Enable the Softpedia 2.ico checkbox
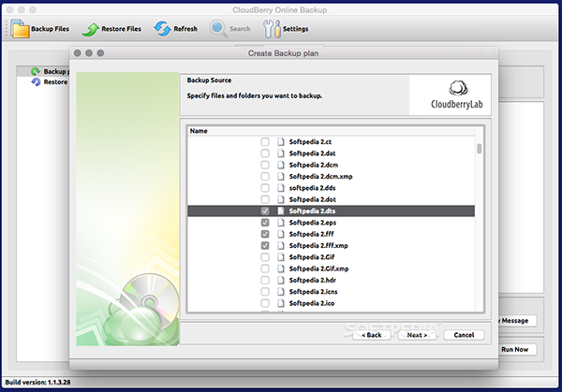Screen dimensions: 562x392 click(265, 303)
